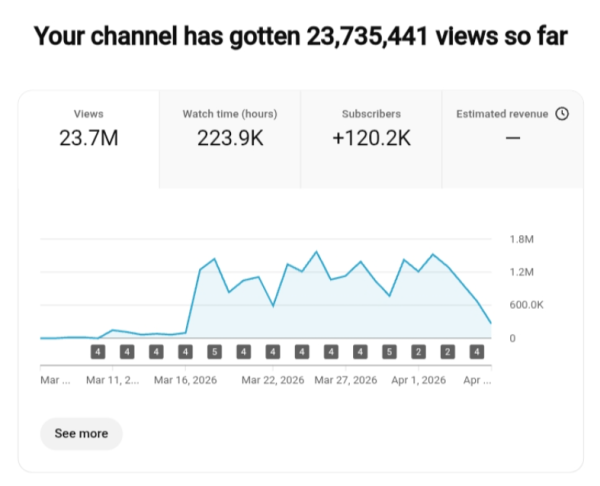This screenshot has width=600, height=486.
Task: Click the last '4' marker at the chart's right end
Action: point(477,352)
